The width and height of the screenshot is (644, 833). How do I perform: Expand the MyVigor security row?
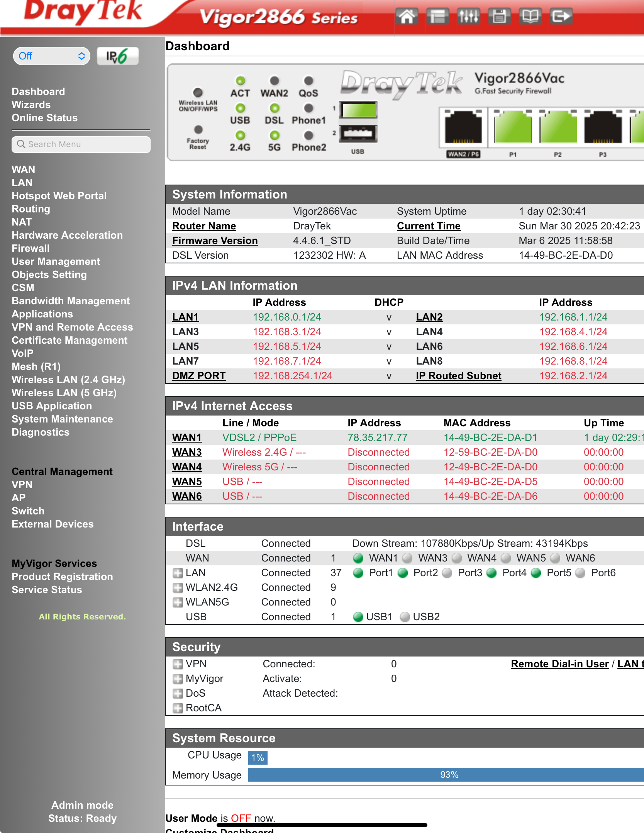(178, 679)
